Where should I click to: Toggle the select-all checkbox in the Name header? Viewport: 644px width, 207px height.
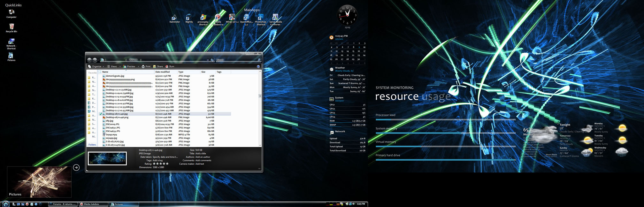click(x=100, y=72)
